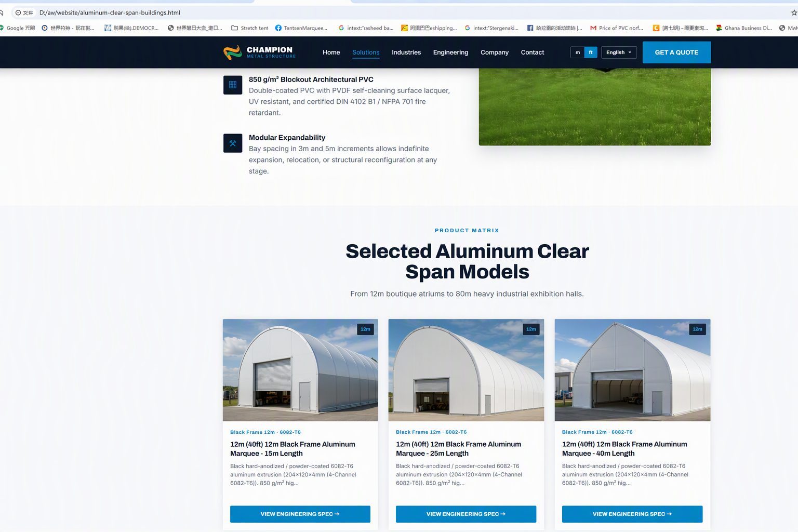This screenshot has width=798, height=532.
Task: Open the Company menu item
Action: click(x=495, y=52)
